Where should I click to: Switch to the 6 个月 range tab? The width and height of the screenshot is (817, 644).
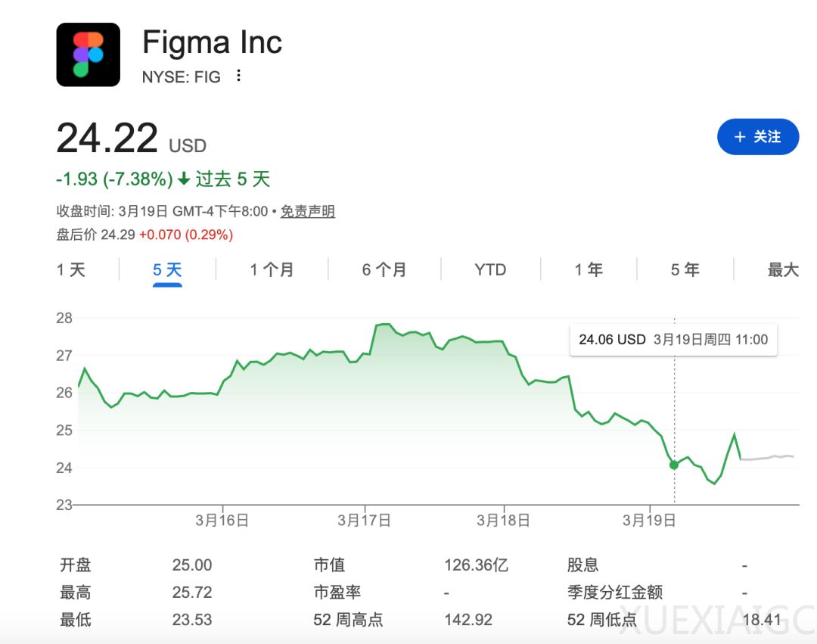tap(384, 270)
